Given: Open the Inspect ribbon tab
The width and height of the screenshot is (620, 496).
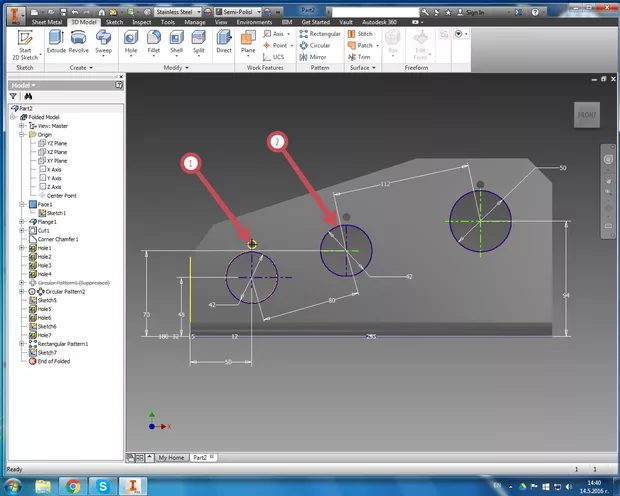Looking at the screenshot, I should [x=140, y=20].
